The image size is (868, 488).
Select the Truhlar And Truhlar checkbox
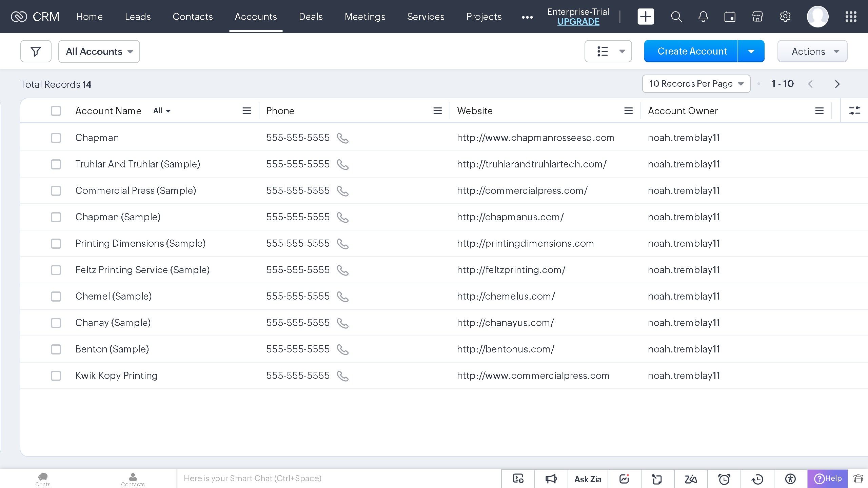[56, 164]
